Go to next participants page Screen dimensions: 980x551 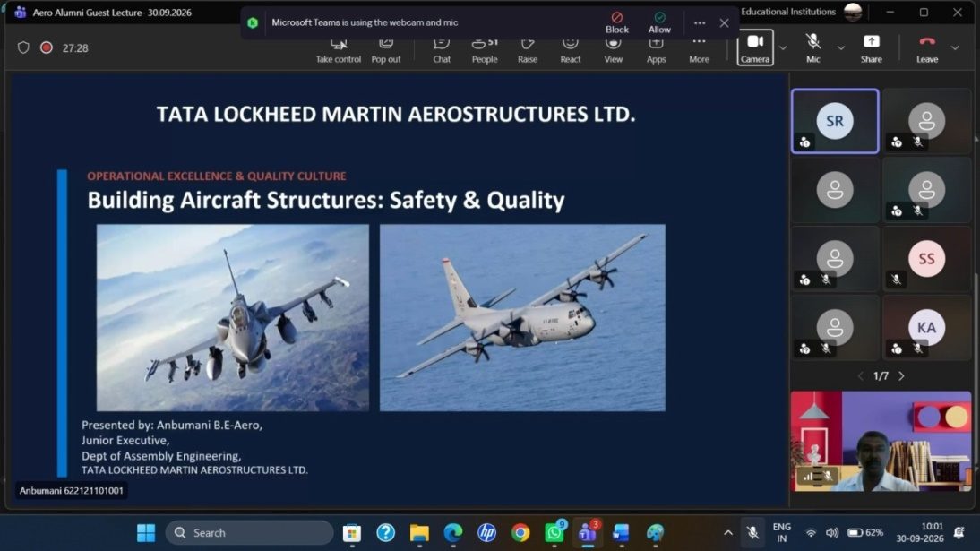901,376
